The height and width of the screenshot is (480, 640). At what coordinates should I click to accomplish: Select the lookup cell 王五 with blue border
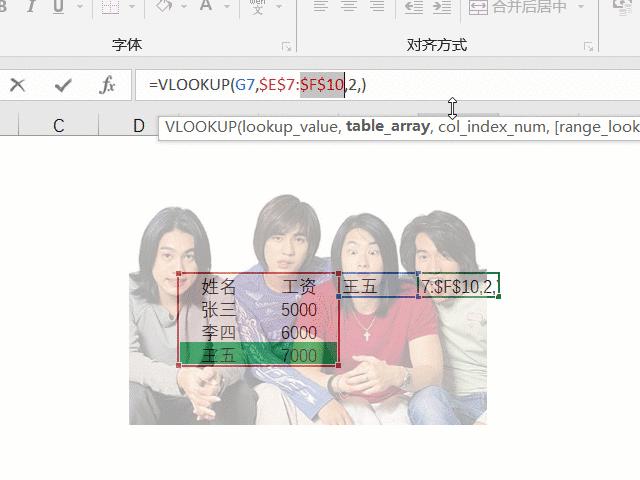pyautogui.click(x=378, y=286)
